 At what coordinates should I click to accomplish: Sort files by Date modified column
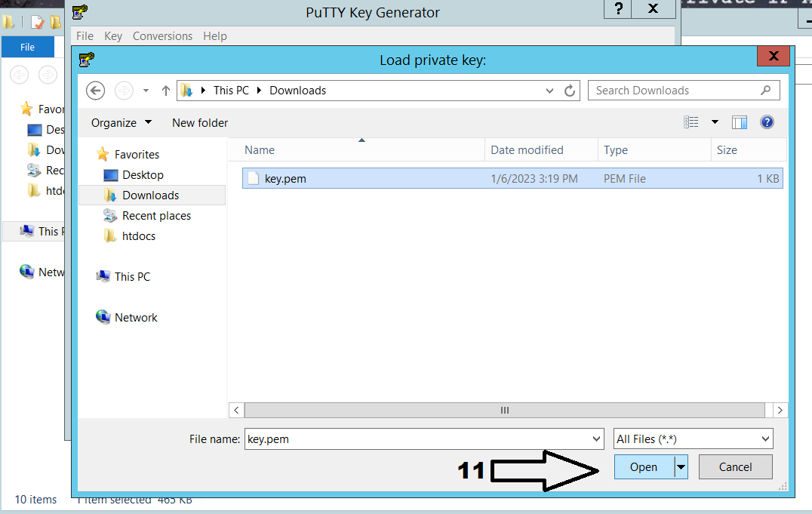point(527,150)
